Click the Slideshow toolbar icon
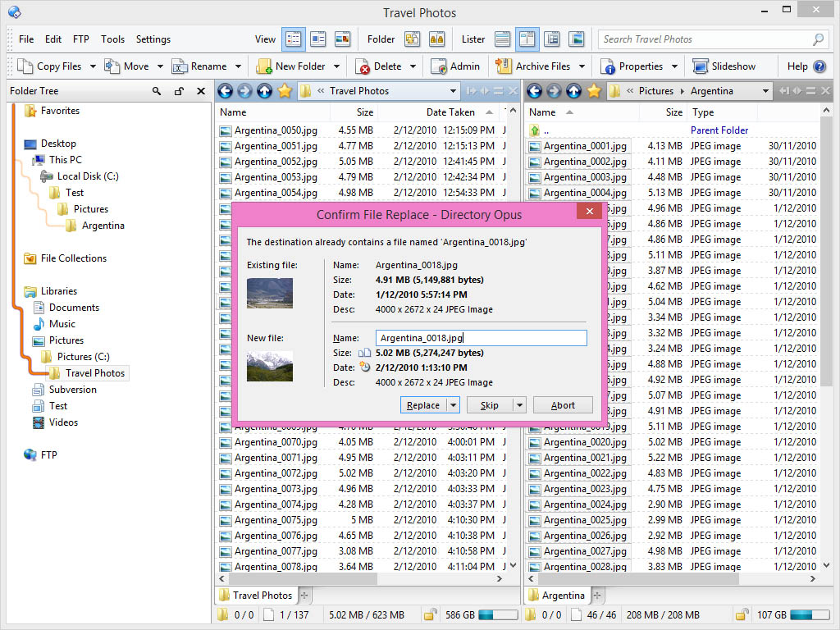 click(700, 66)
